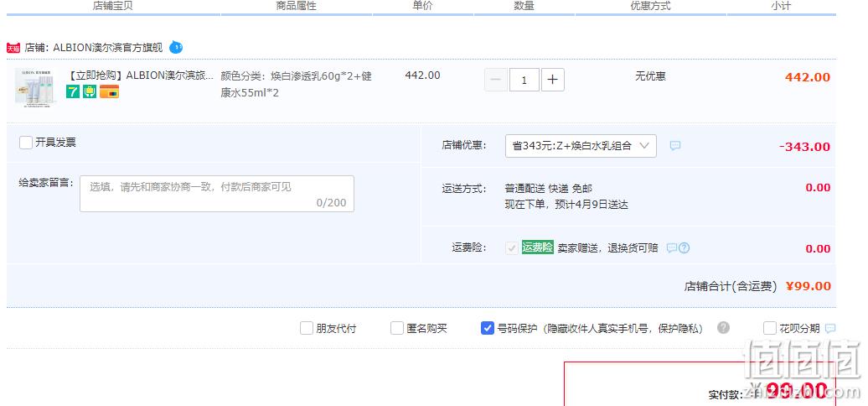
Task: Click the 店铺宝贝 column header
Action: 113,6
